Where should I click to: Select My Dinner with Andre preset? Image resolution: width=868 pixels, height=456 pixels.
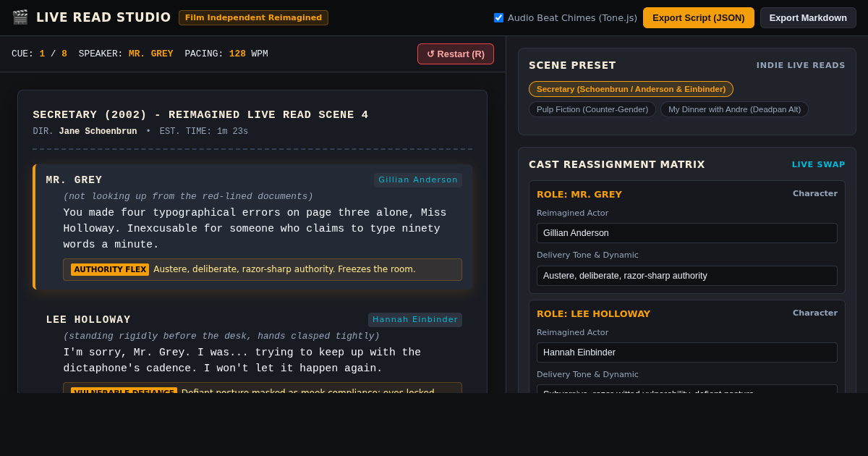[734, 109]
